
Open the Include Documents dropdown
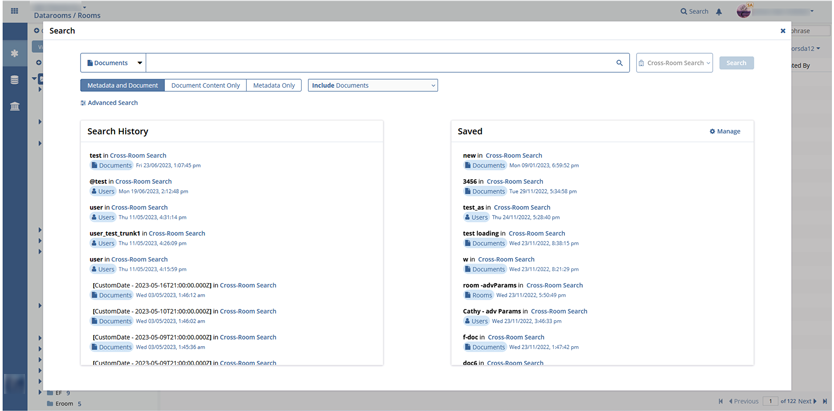372,86
